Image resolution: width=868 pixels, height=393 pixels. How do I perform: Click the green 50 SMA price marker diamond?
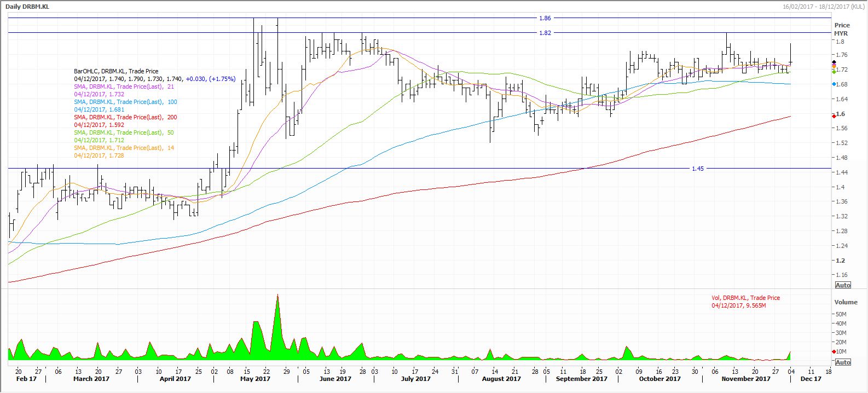pyautogui.click(x=833, y=72)
